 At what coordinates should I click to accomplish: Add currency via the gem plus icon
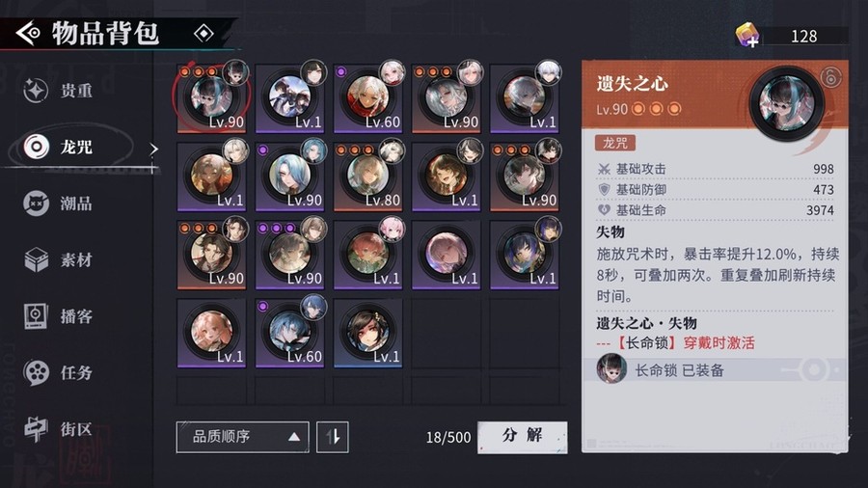click(x=747, y=36)
